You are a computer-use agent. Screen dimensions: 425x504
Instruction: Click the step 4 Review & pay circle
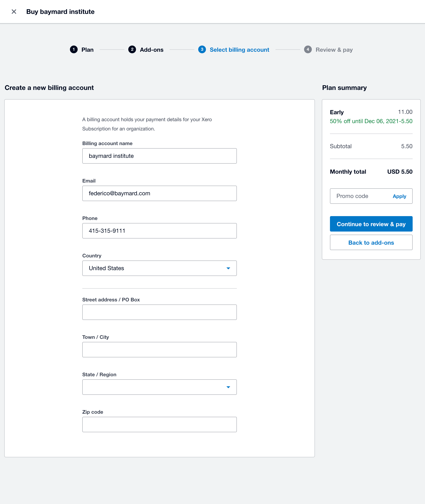click(x=308, y=50)
